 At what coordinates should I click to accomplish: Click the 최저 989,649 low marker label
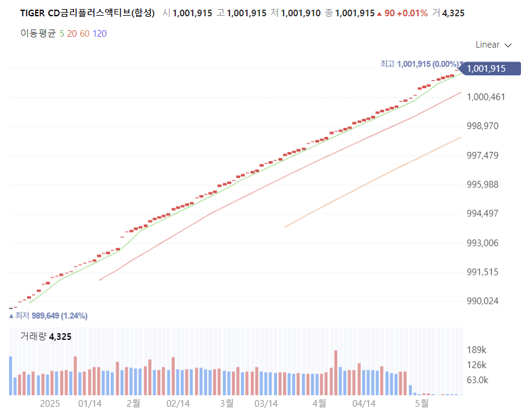48,315
